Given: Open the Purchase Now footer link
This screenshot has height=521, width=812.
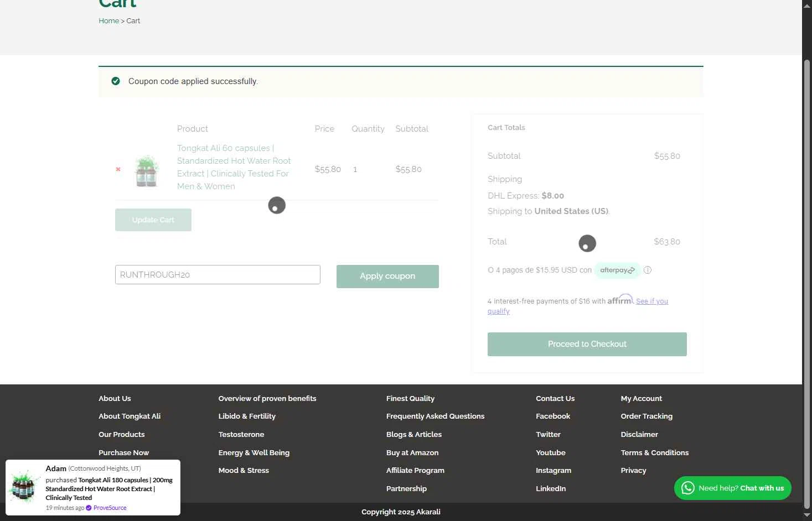Looking at the screenshot, I should click(123, 452).
